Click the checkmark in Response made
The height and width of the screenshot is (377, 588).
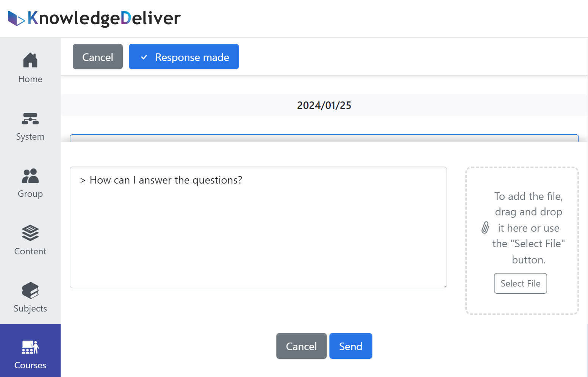click(144, 57)
